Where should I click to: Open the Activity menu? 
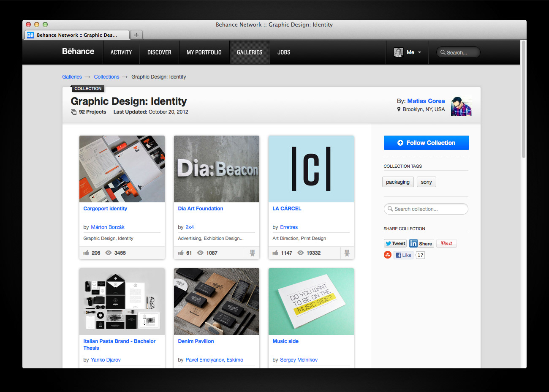pyautogui.click(x=121, y=52)
